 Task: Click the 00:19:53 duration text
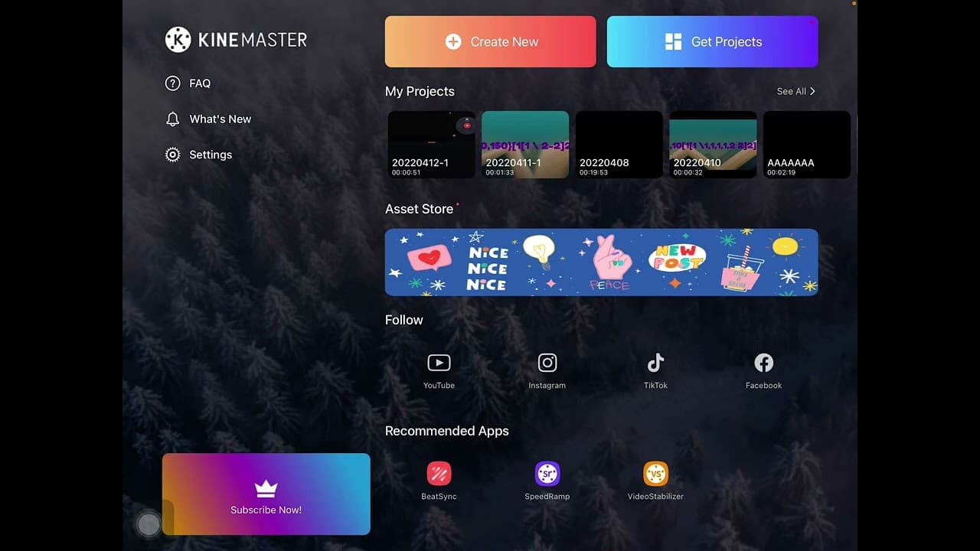(x=593, y=173)
